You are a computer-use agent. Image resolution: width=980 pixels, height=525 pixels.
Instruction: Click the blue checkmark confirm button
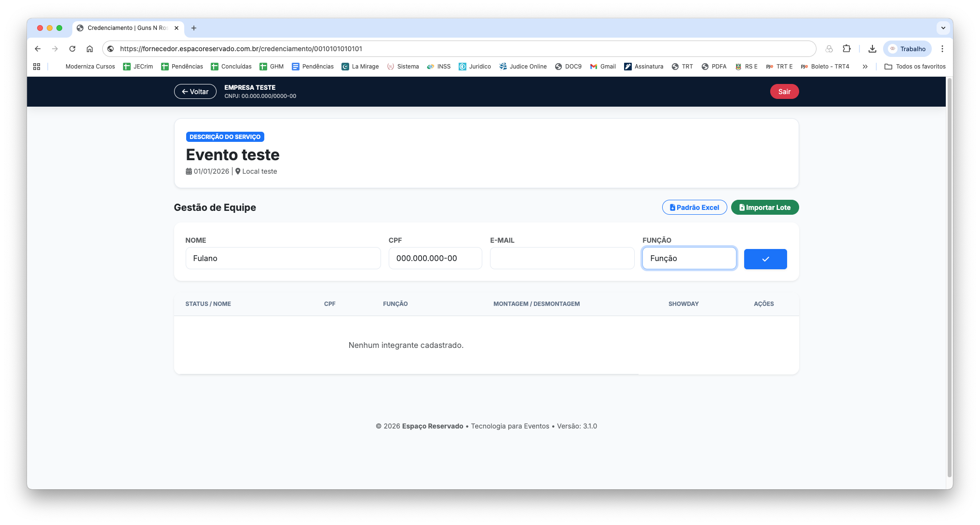[x=765, y=259]
